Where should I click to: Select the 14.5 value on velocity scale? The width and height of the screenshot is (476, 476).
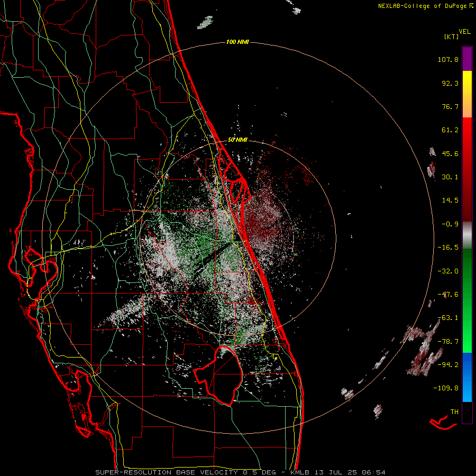450,200
